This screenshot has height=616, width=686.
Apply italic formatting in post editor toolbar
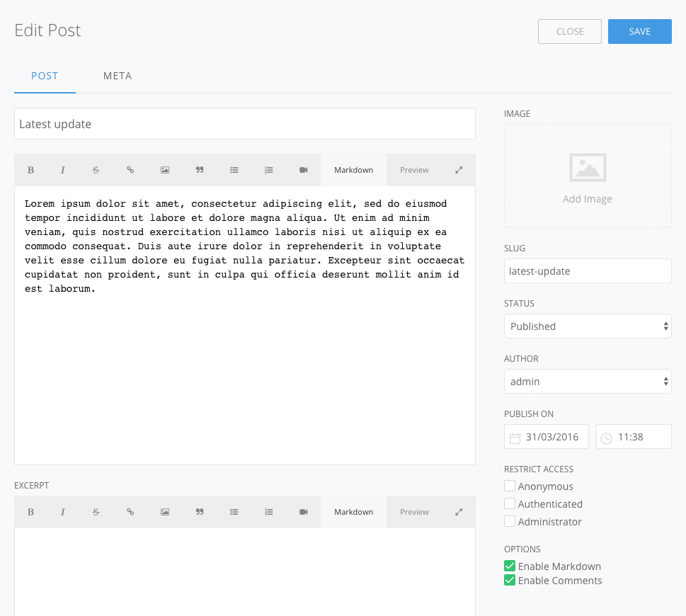63,170
